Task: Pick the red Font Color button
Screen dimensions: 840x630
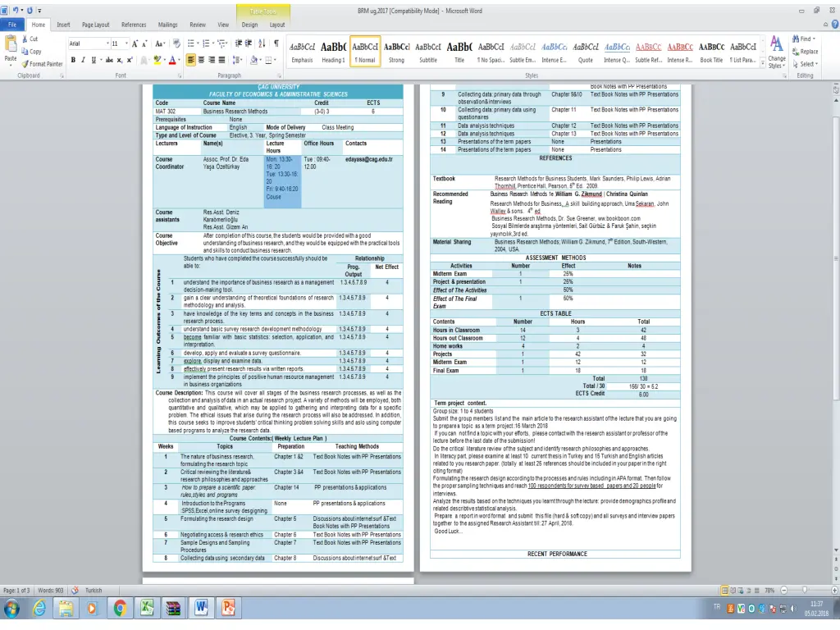Action: (172, 60)
